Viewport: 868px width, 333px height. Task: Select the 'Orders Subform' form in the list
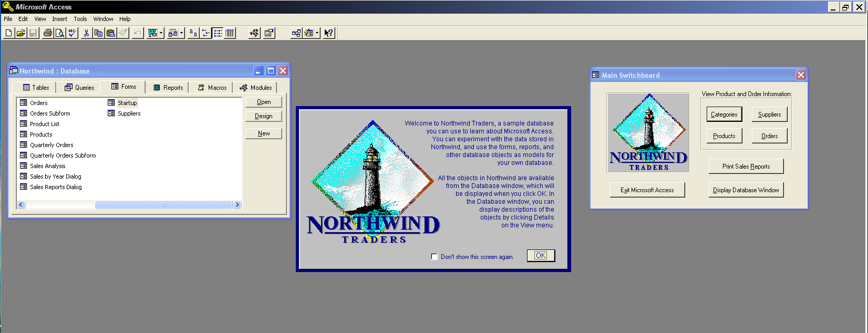tap(45, 113)
